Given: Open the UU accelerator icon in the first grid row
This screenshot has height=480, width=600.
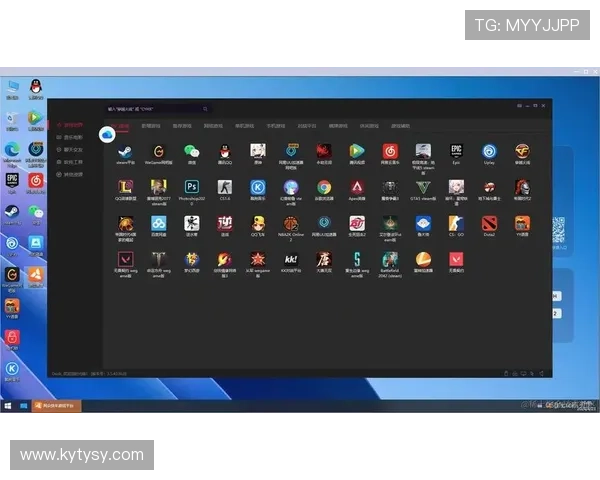Looking at the screenshot, I should click(291, 152).
